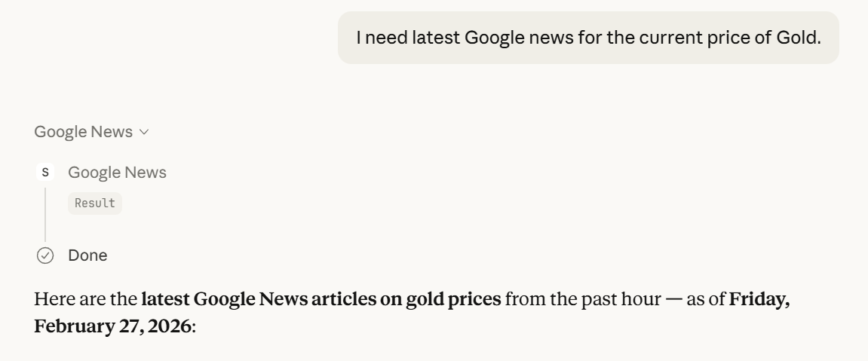The height and width of the screenshot is (361, 868).
Task: Click the S icon beside Google News
Action: 45,173
